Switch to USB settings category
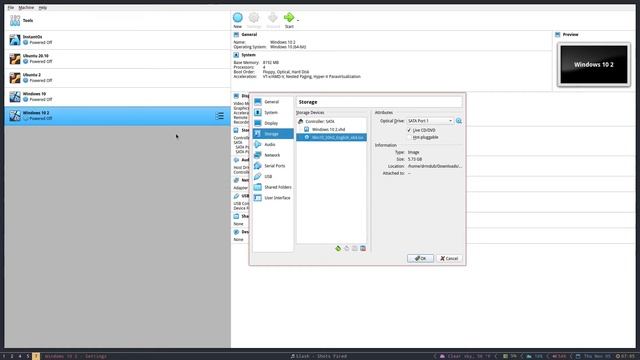Image resolution: width=640 pixels, height=360 pixels. click(x=273, y=176)
